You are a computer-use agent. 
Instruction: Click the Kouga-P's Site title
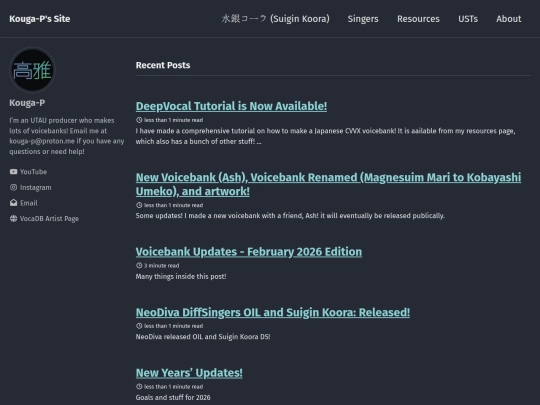(x=40, y=19)
